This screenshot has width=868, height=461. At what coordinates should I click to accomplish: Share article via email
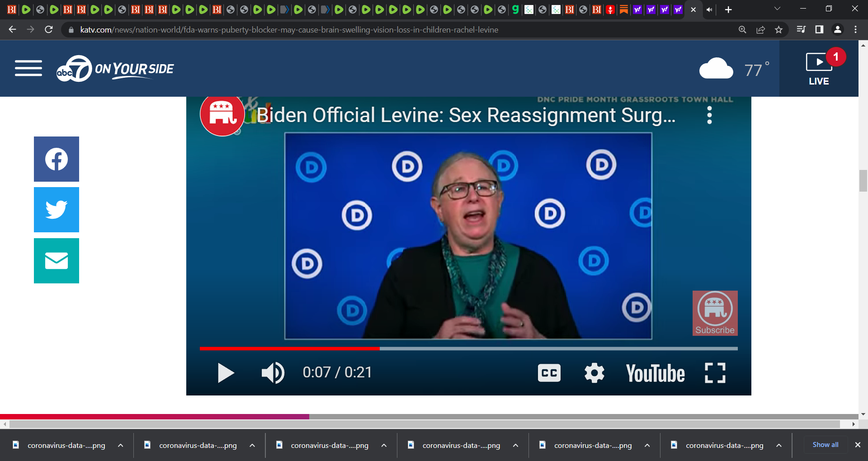[x=57, y=261]
